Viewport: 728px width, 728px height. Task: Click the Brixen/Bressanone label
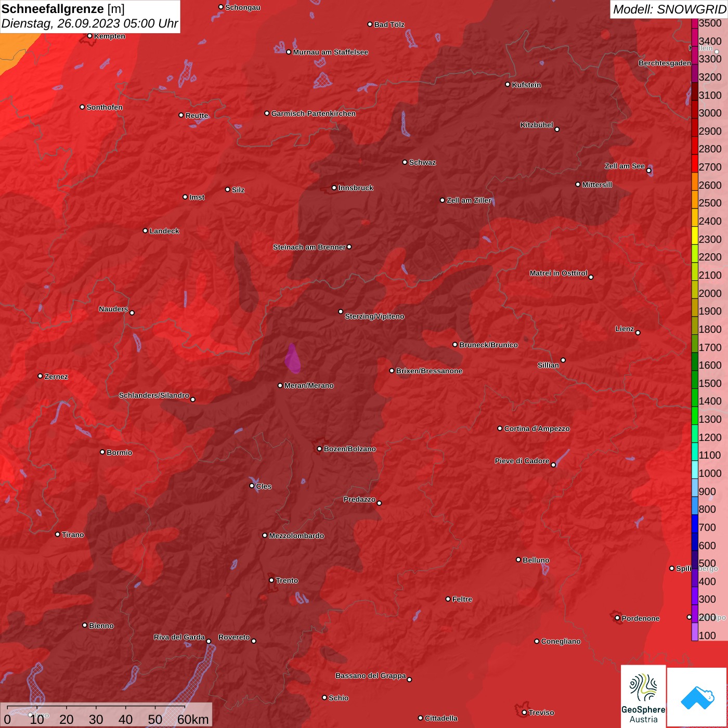pos(429,371)
